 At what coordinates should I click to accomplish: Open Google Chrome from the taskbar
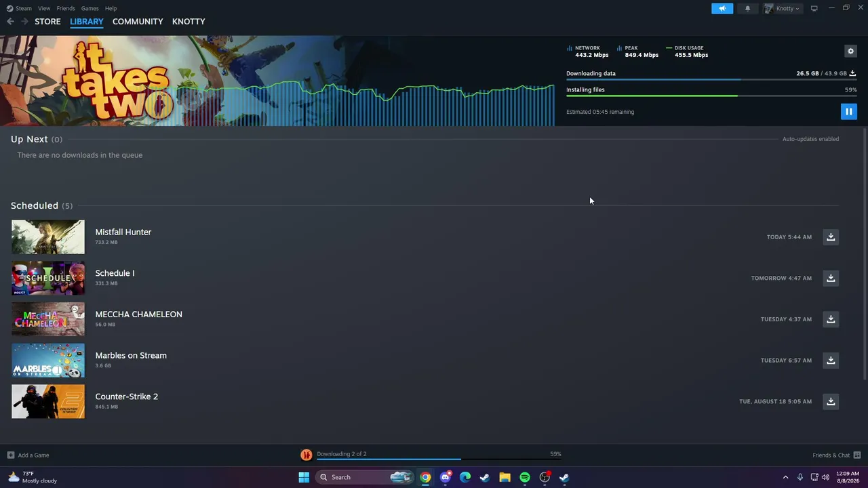point(425,477)
